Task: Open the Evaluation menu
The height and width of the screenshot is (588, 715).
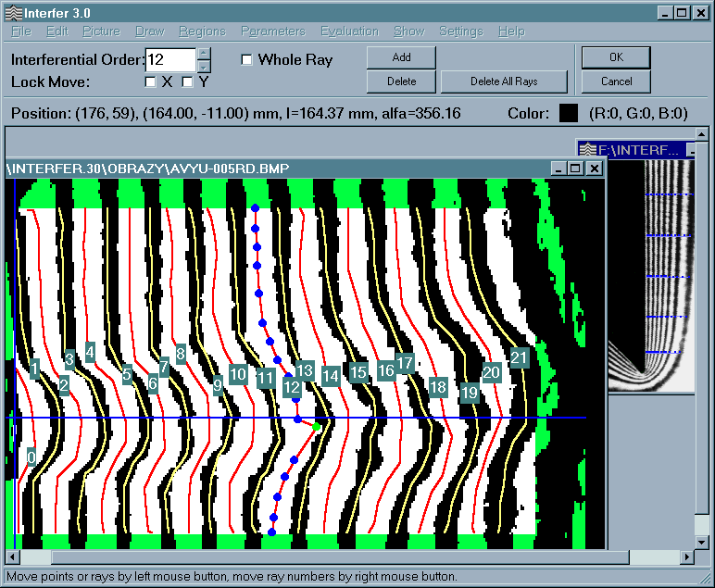Action: click(350, 31)
